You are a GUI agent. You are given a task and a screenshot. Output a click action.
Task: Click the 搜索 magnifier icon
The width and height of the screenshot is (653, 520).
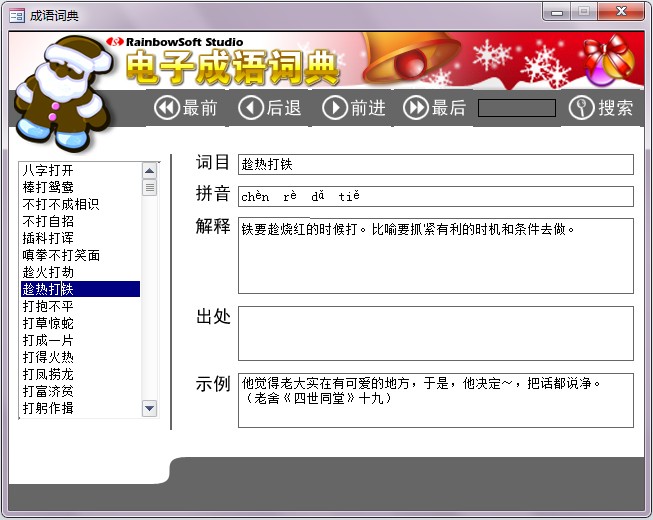(x=581, y=108)
